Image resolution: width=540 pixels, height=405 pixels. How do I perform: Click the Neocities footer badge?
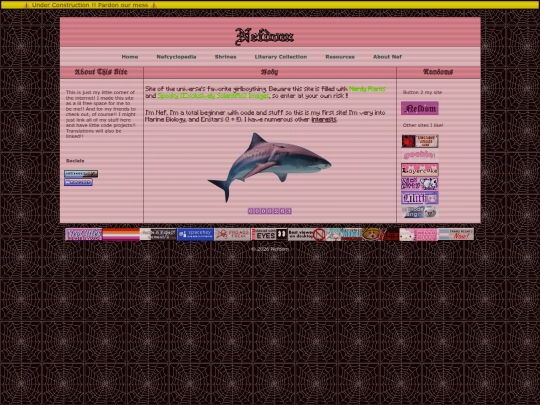click(x=84, y=234)
